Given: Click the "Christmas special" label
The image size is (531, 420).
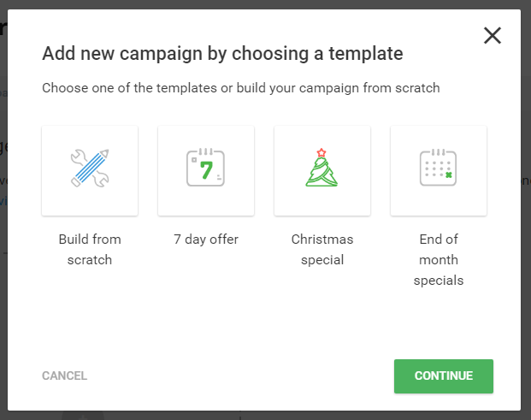Looking at the screenshot, I should coord(322,250).
